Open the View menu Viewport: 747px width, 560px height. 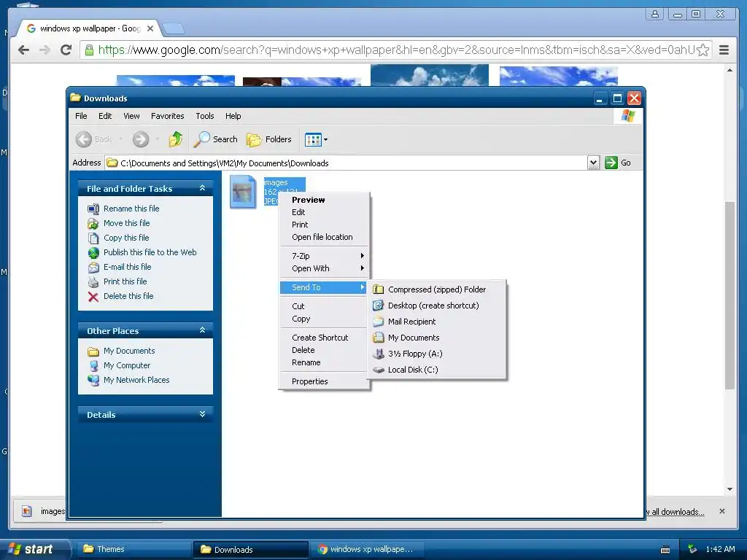(x=131, y=116)
